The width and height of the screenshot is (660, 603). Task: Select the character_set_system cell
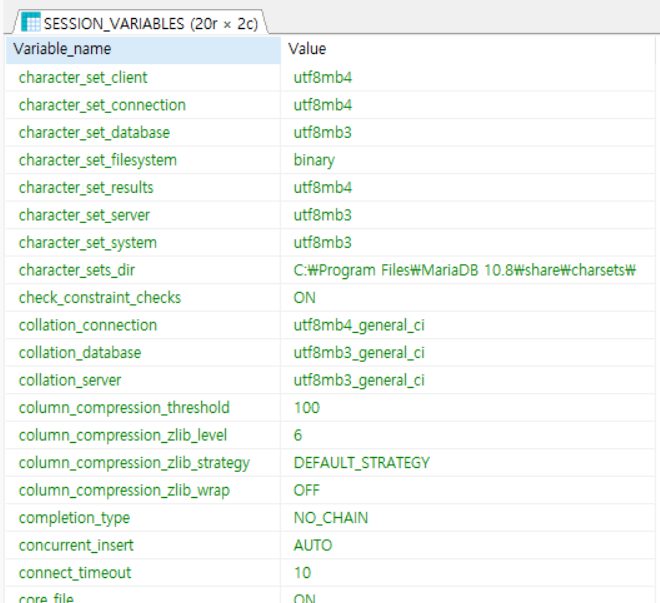point(143,243)
